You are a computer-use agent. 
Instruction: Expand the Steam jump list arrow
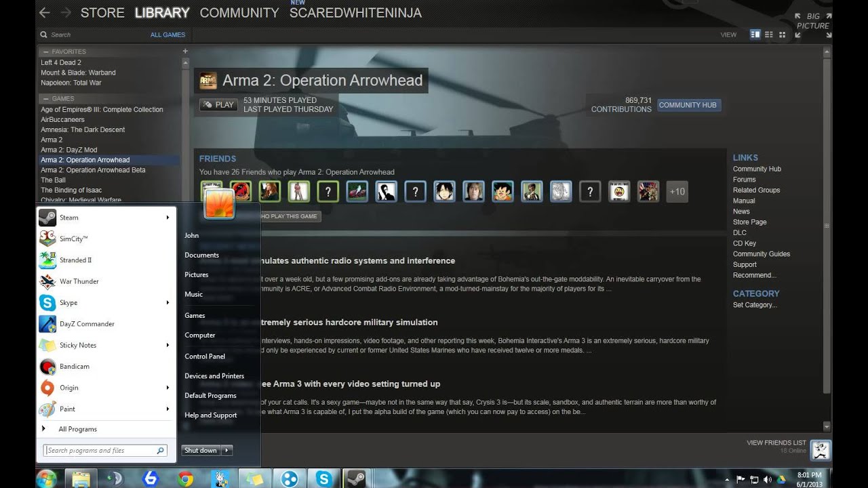pos(167,218)
